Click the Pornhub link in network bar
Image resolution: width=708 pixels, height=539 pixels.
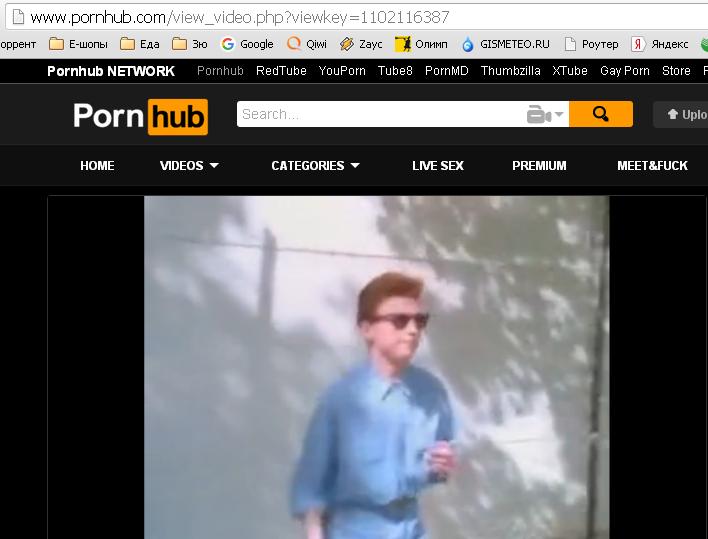point(220,71)
